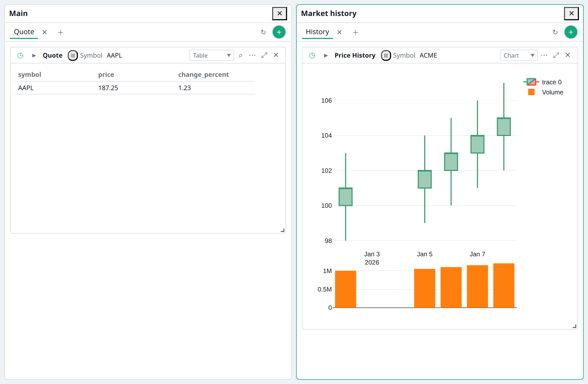Screen dimensions: 588x384
Task: Add a widget with Main panel's green plus
Action: [x=279, y=32]
